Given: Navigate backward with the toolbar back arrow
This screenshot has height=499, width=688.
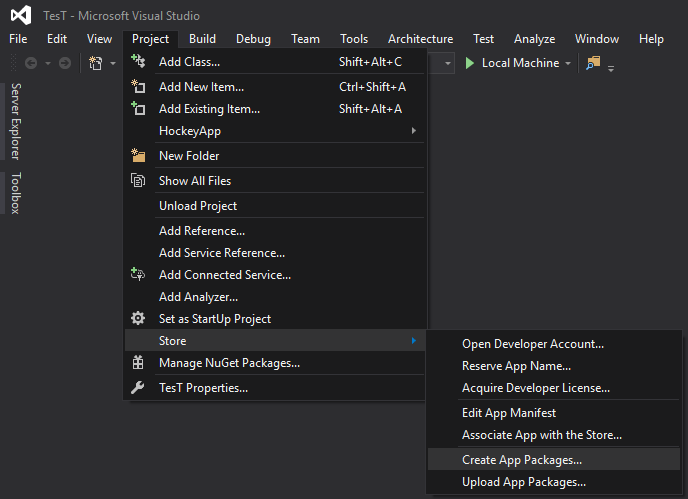Looking at the screenshot, I should [31, 63].
